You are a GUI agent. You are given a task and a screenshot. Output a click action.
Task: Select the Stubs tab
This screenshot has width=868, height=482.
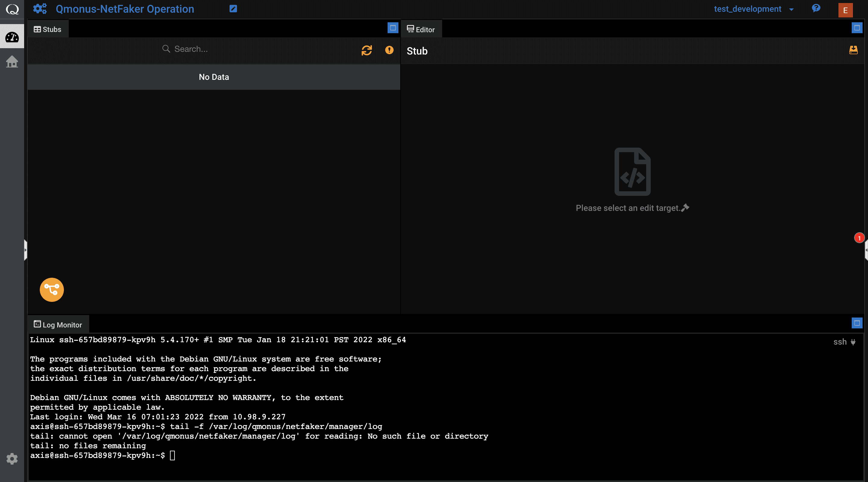click(48, 29)
